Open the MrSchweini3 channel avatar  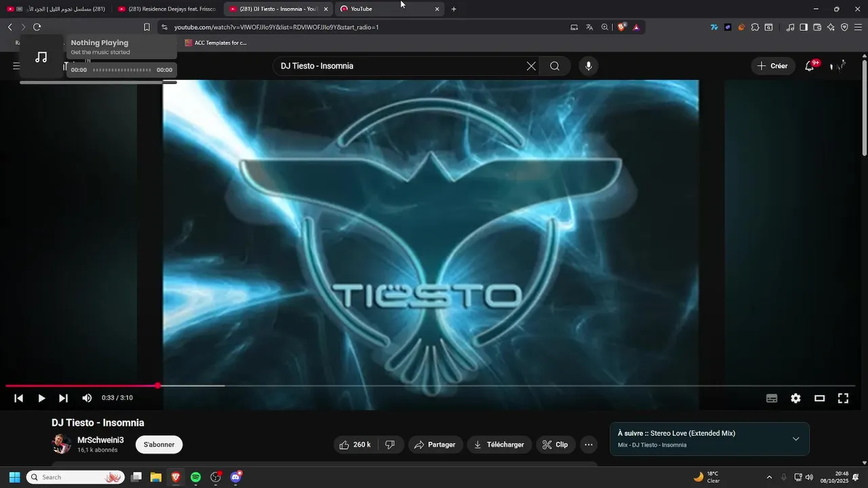click(x=62, y=445)
